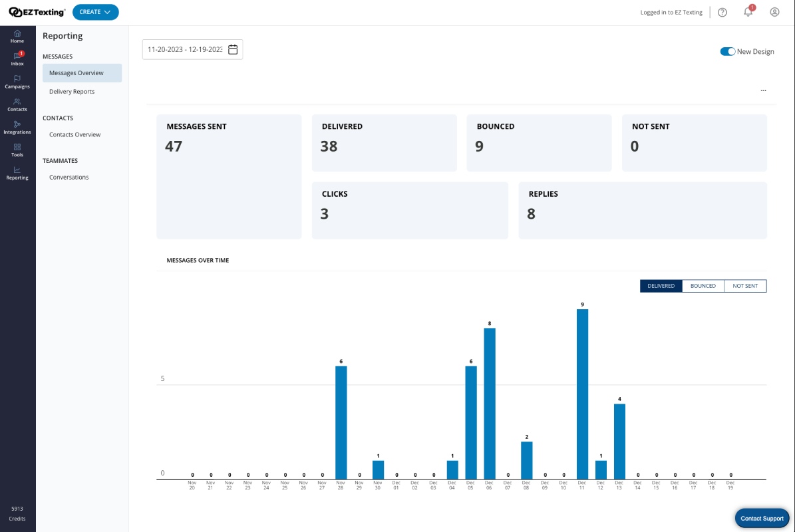795x532 pixels.
Task: Expand the CREATE dropdown button
Action: [x=95, y=12]
